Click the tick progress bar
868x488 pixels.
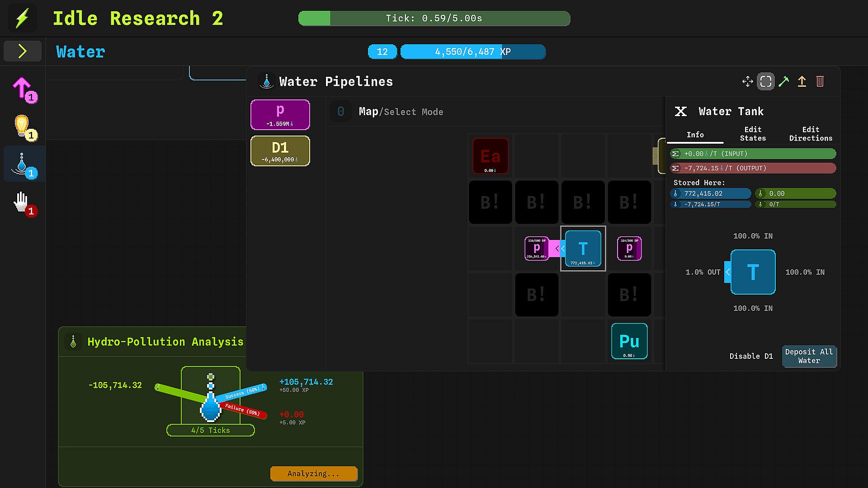click(x=434, y=19)
